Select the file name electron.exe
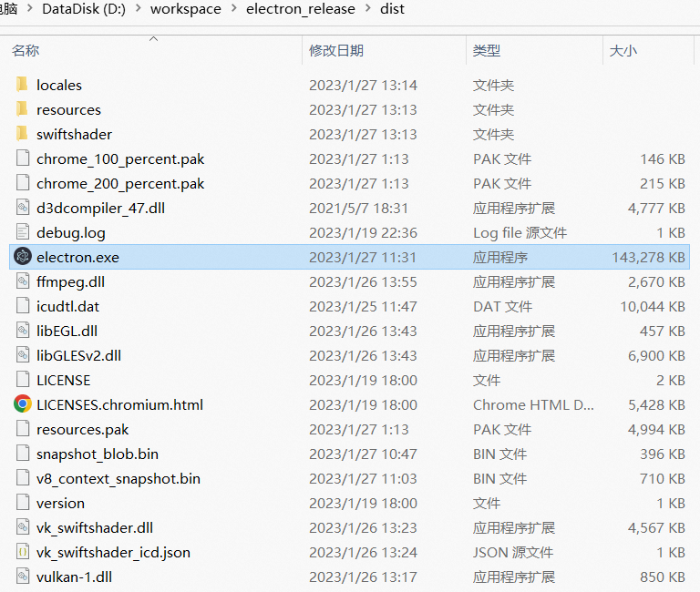The height and width of the screenshot is (592, 700). click(77, 258)
